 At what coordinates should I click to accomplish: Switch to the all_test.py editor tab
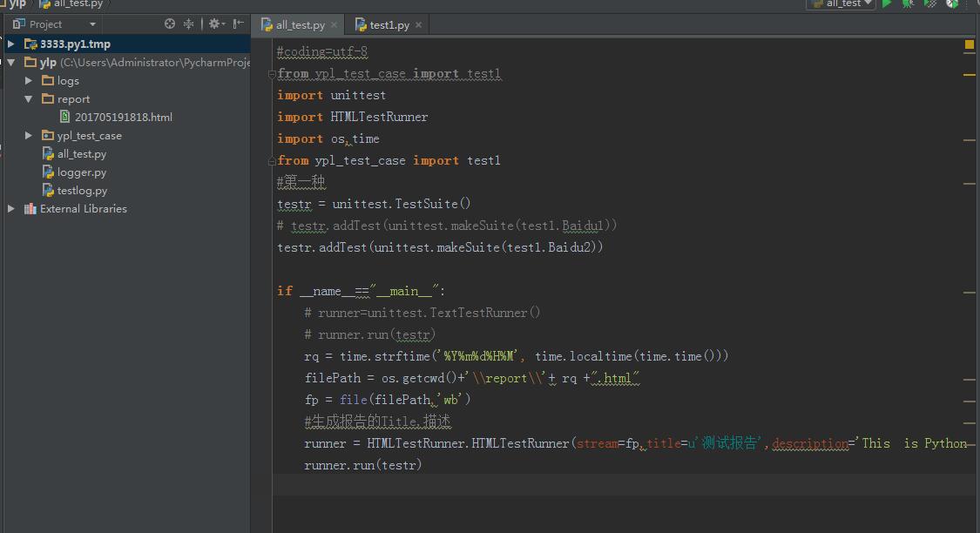(x=300, y=25)
